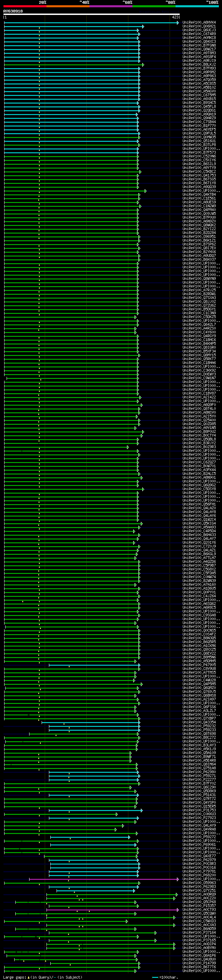This screenshot has width=222, height=980.
Task: Select the UniRef100_B9WF71 label
Action: (199, 757)
